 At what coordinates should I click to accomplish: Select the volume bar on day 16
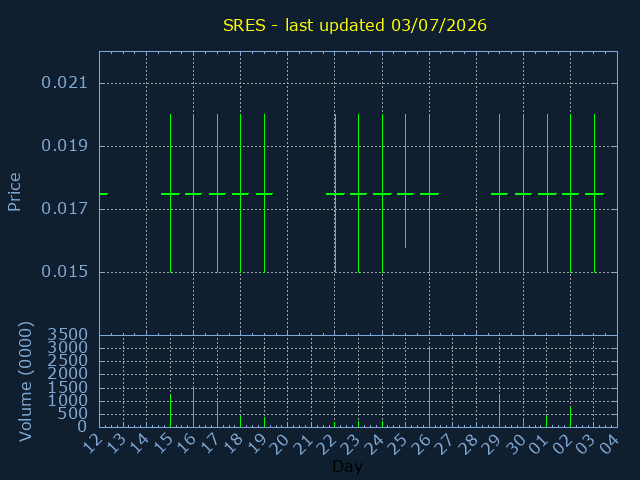pyautogui.click(x=193, y=407)
